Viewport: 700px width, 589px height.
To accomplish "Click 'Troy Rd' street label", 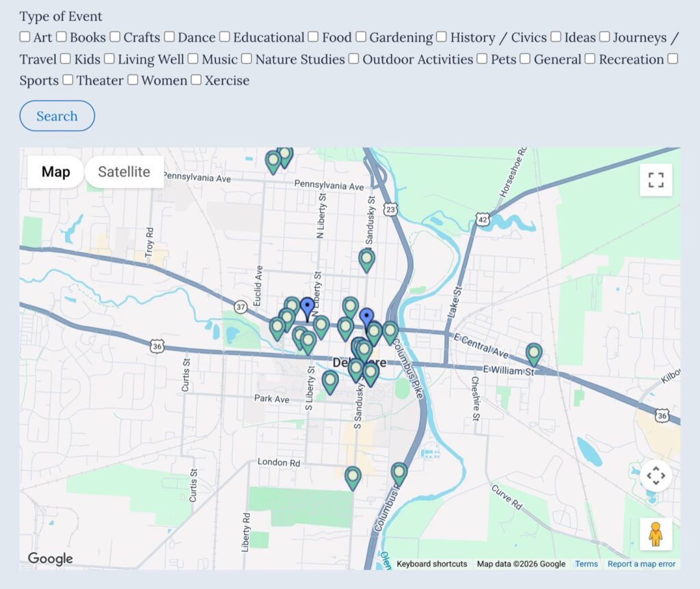I will point(150,243).
